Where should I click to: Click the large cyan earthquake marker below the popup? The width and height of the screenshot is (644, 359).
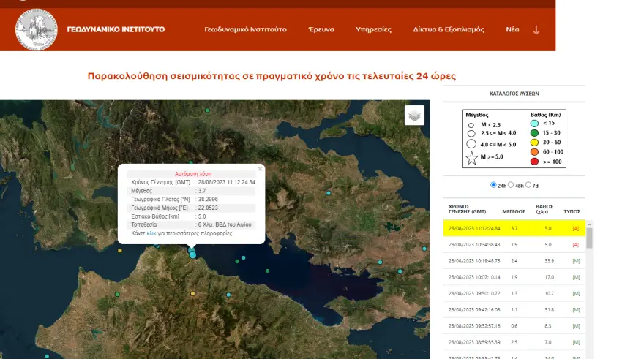point(192,254)
